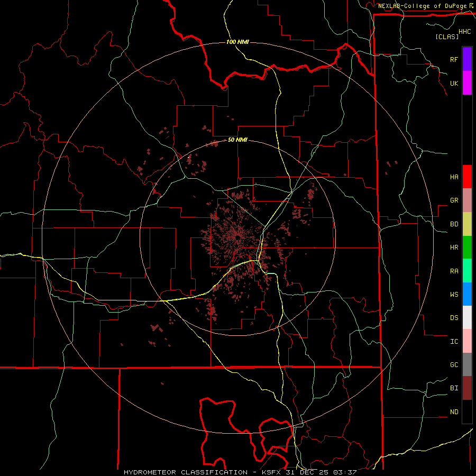Click the RF purple legend swatch
Screen dimensions: 476x476
tap(467, 59)
